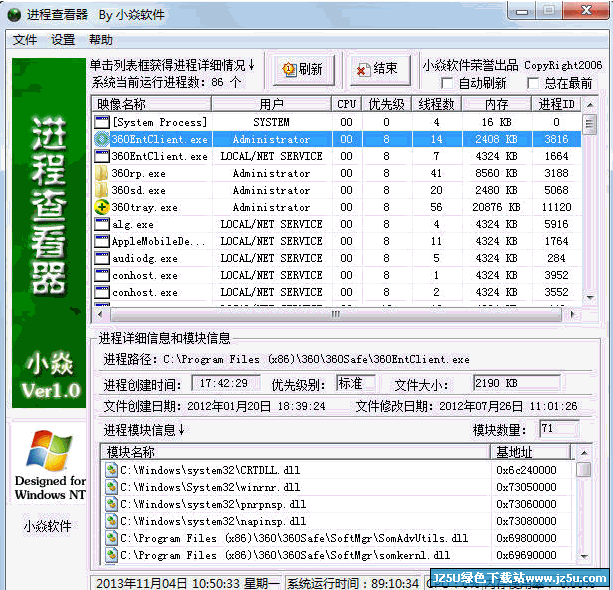613x590 pixels.
Task: Click process list horizontal scroll left arrow
Action: (100, 314)
